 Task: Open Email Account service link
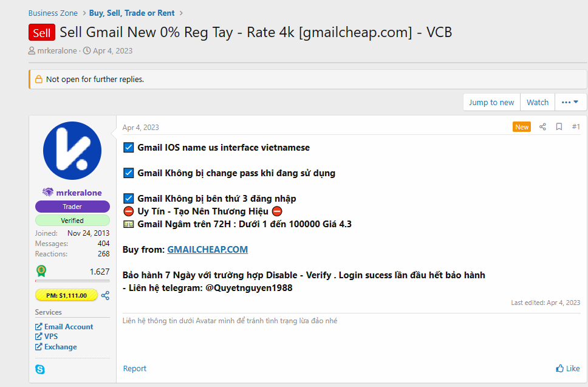pos(69,327)
